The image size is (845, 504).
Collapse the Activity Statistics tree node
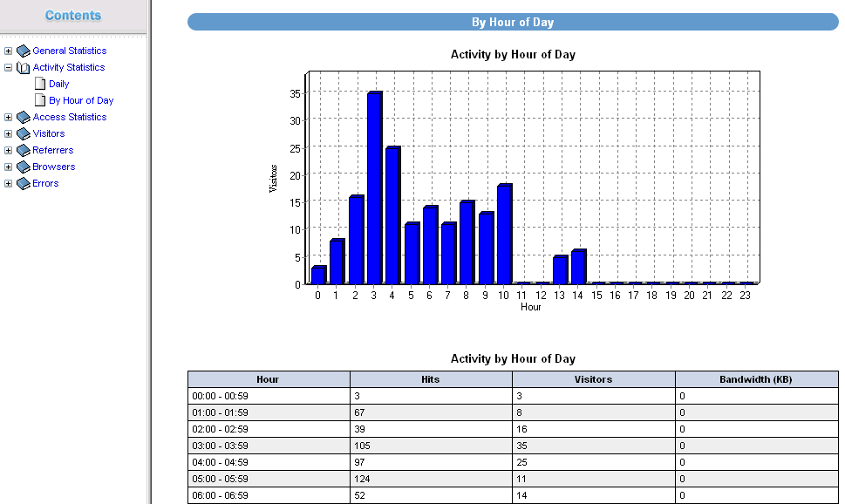coord(8,68)
